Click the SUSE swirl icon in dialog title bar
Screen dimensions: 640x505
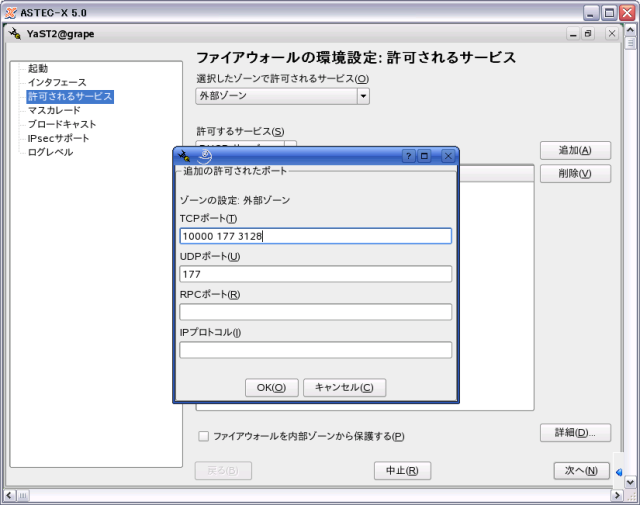pos(204,156)
